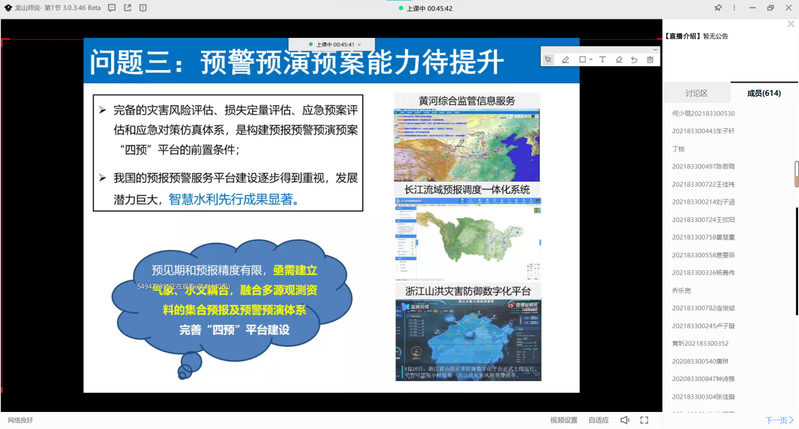Open 视频设置 video settings
This screenshot has width=799, height=429.
[x=564, y=420]
